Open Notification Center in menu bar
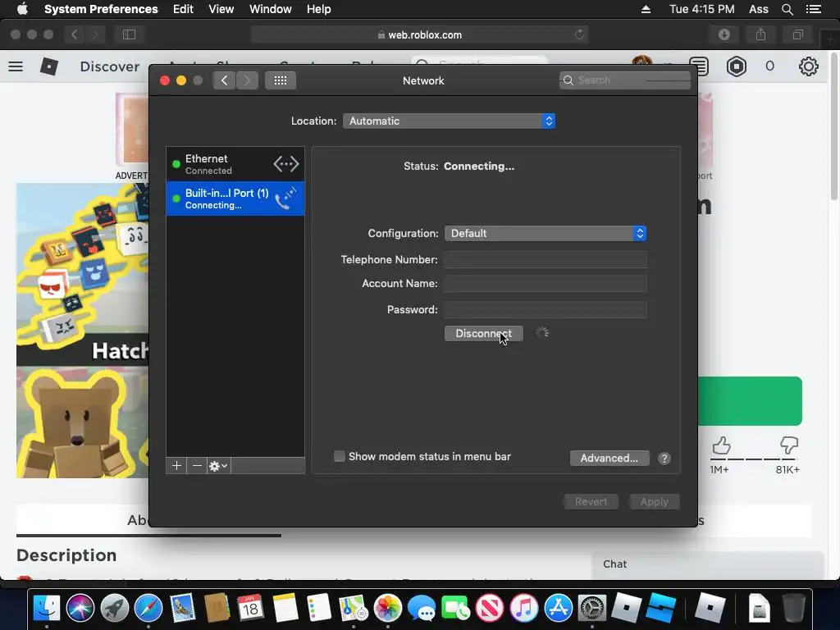 click(813, 9)
